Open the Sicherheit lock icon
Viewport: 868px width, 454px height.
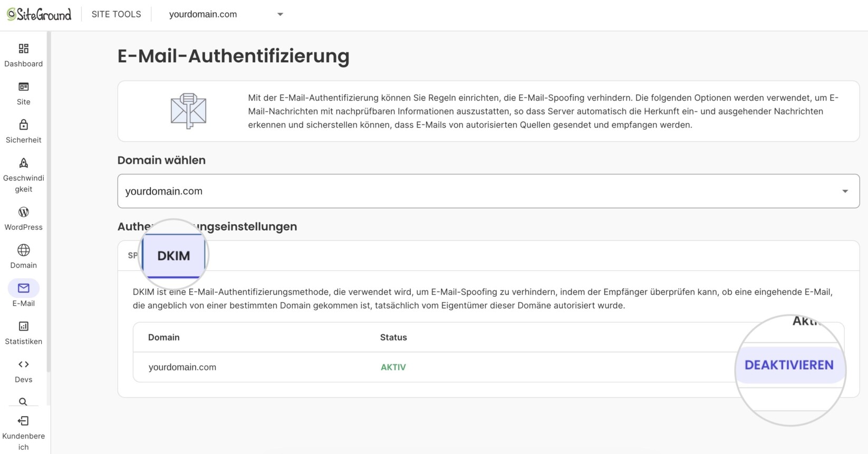point(23,125)
